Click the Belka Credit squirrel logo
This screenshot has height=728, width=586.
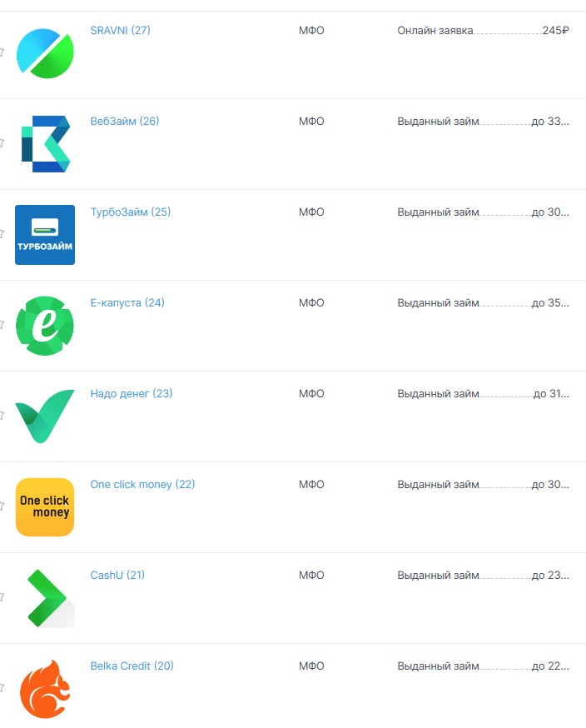coord(45,689)
